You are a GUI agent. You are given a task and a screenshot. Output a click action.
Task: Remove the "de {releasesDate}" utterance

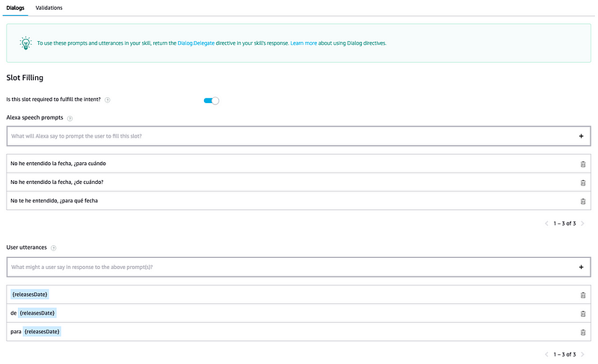point(583,313)
